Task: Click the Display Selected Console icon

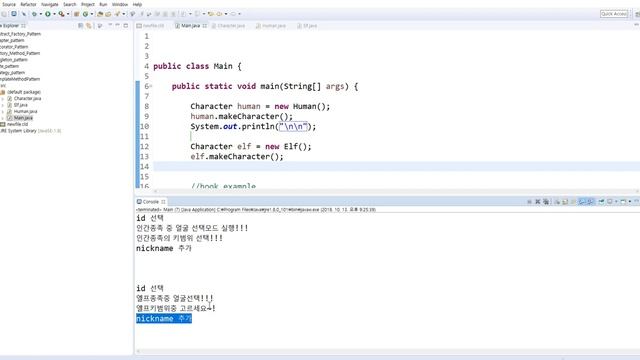Action: coord(609,202)
